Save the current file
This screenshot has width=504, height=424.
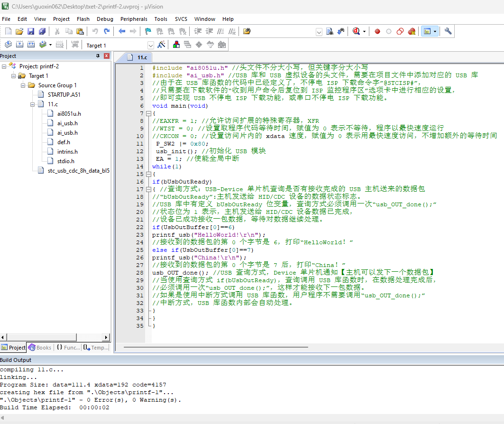pyautogui.click(x=31, y=31)
